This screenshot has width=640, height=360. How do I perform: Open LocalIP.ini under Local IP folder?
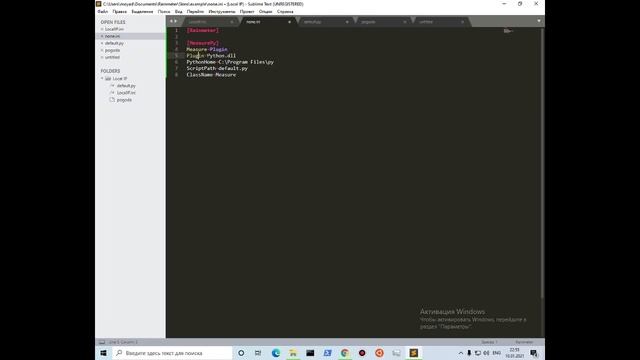pyautogui.click(x=126, y=93)
